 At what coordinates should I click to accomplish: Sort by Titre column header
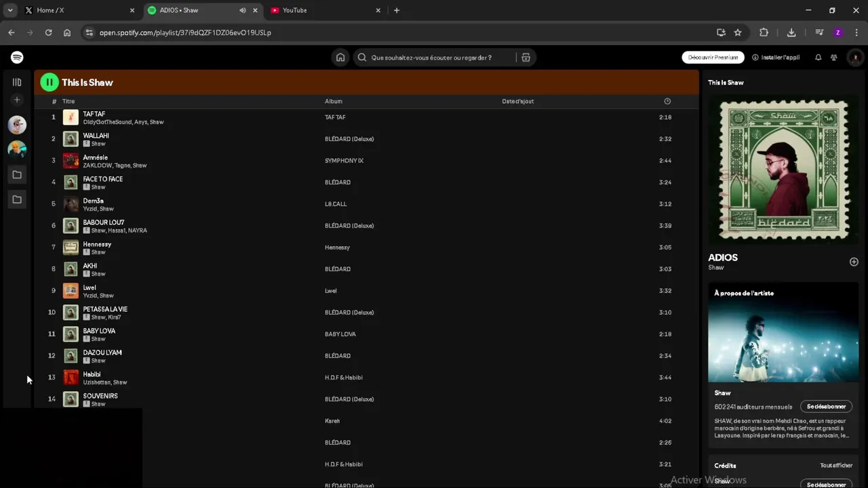68,101
